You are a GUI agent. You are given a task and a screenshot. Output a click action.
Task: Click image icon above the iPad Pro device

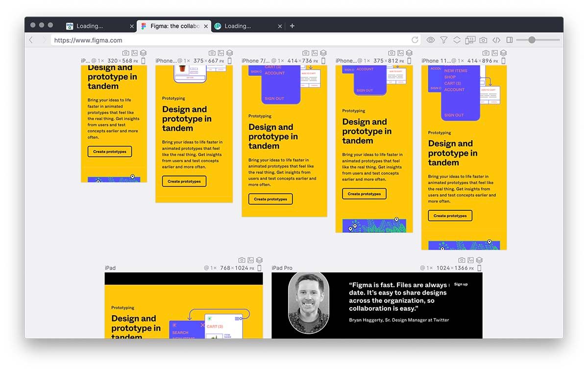tap(470, 260)
